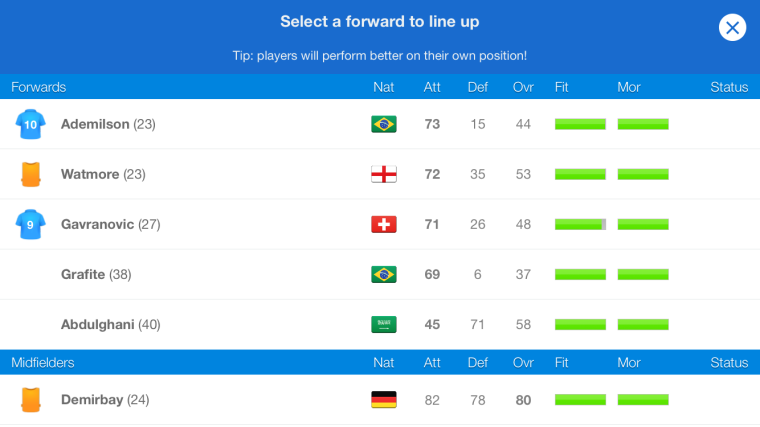The image size is (760, 427).
Task: Click the Switzerland flag next to Gavranovic
Action: [x=384, y=224]
